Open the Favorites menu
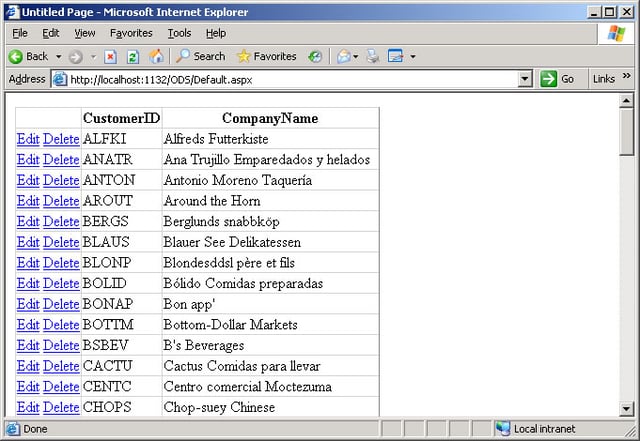 (x=131, y=33)
